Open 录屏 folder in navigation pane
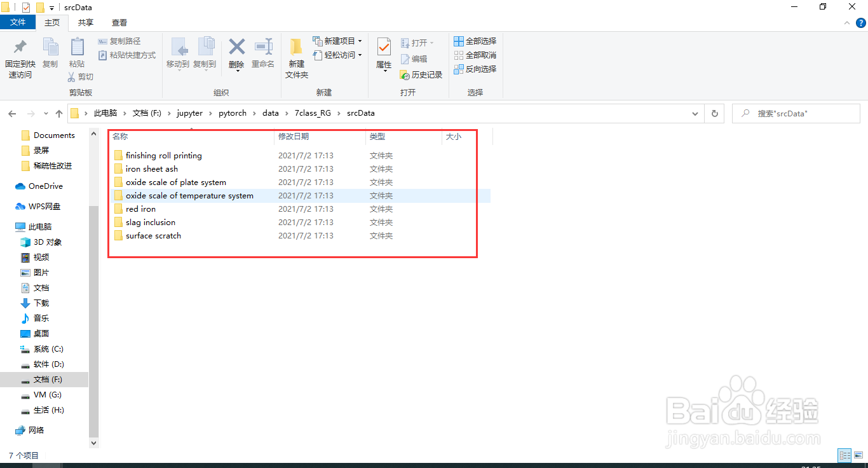This screenshot has height=468, width=868. pyautogui.click(x=41, y=151)
